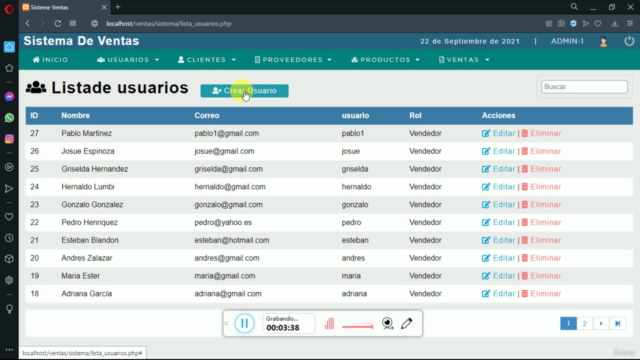Image resolution: width=640 pixels, height=360 pixels.
Task: Open extensions cube icon in sidebar
Action: [9, 259]
